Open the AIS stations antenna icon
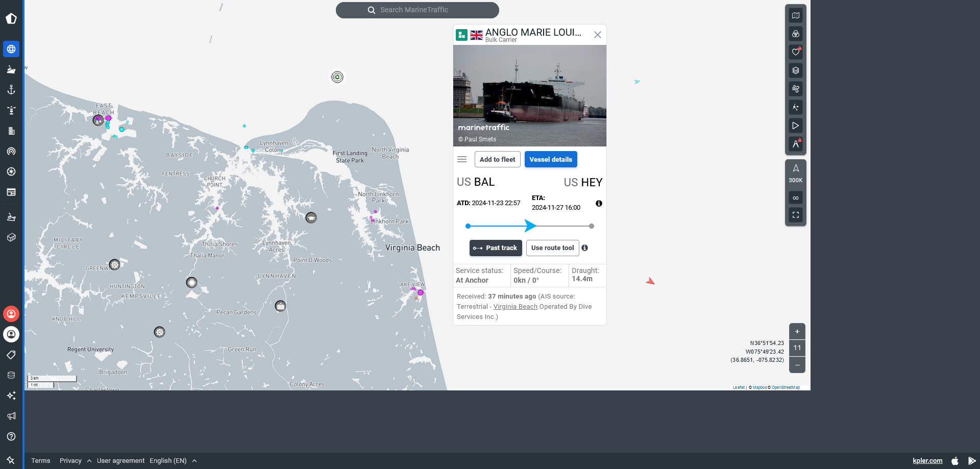This screenshot has width=980, height=469. tap(11, 151)
